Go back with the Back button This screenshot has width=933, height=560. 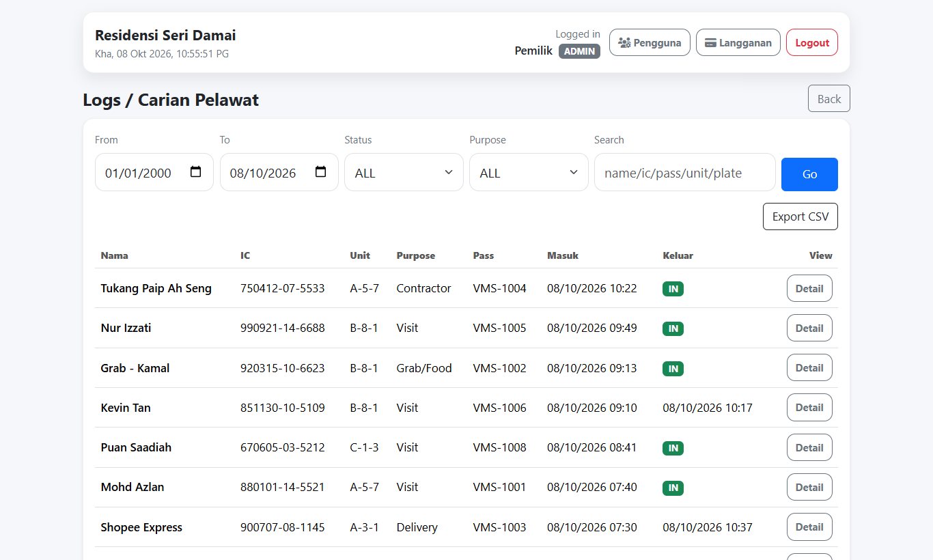click(x=829, y=98)
